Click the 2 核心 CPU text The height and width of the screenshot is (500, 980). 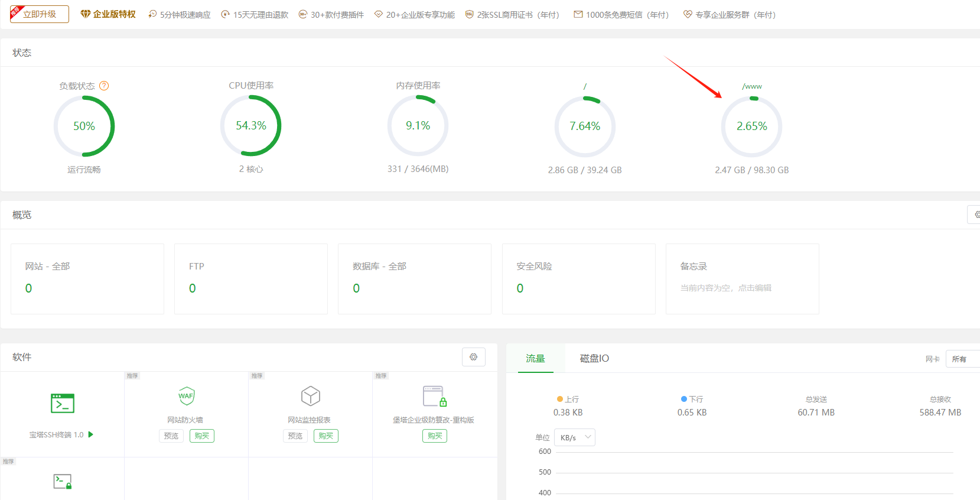pos(251,169)
